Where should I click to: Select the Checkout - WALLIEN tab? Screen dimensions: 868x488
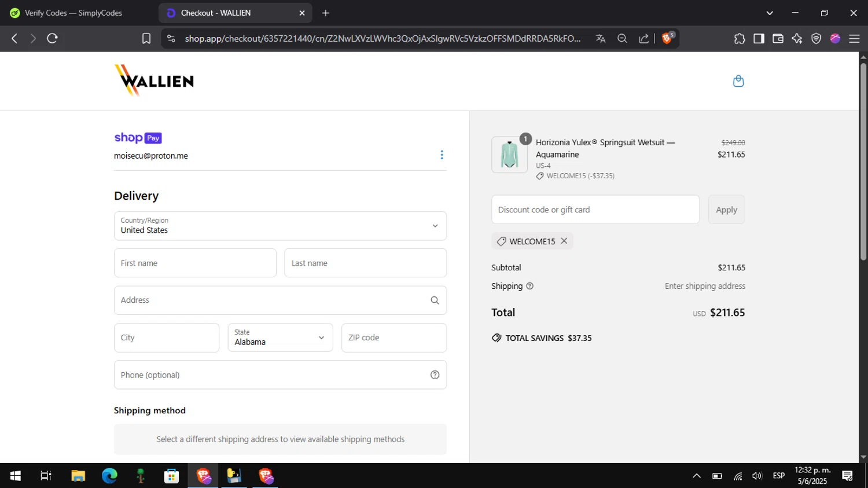click(234, 13)
